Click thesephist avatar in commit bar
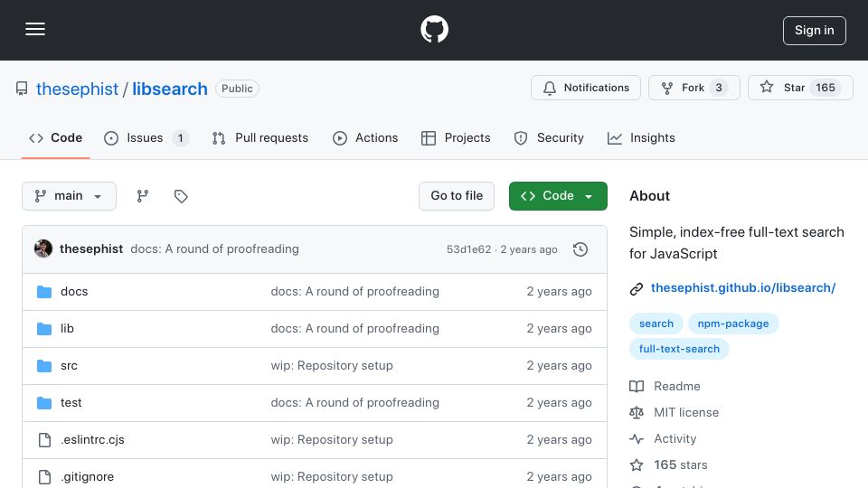 tap(43, 249)
